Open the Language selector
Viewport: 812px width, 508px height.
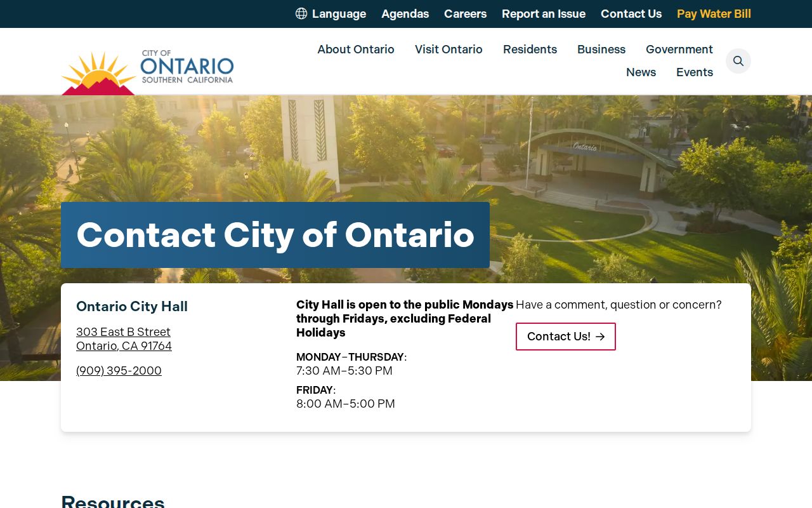pos(331,14)
